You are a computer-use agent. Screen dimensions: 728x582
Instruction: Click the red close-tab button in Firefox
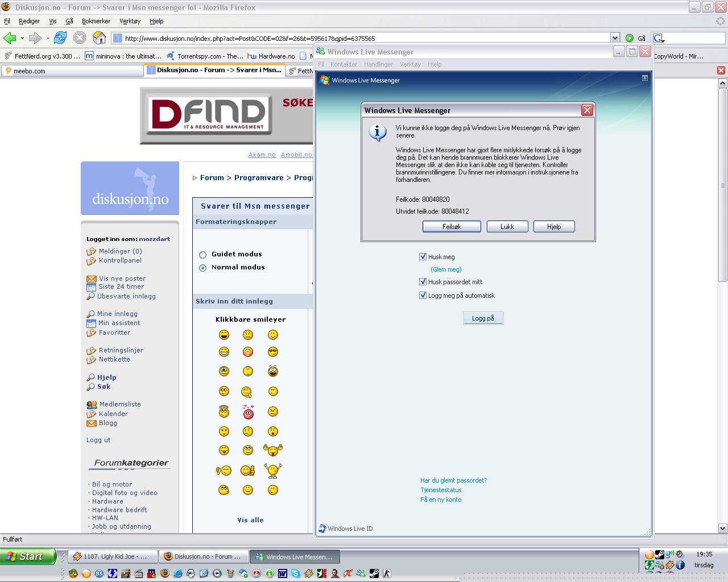(x=721, y=70)
